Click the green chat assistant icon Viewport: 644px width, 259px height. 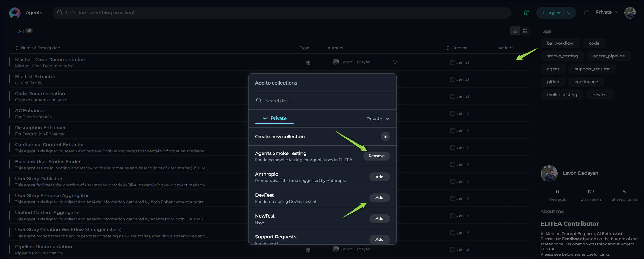(x=526, y=13)
